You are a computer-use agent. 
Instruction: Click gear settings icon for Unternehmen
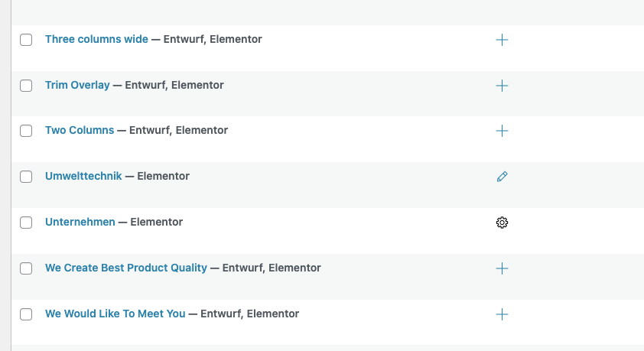tap(502, 223)
